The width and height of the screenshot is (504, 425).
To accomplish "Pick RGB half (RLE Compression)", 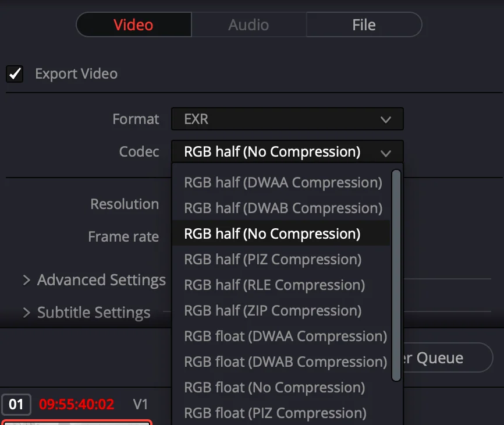I will [274, 285].
